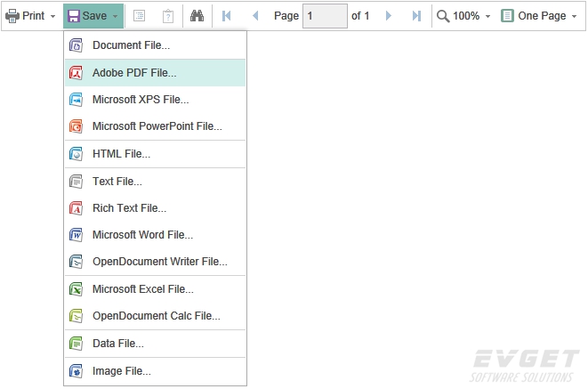
Task: Click the PowerPoint file icon
Action: [77, 126]
